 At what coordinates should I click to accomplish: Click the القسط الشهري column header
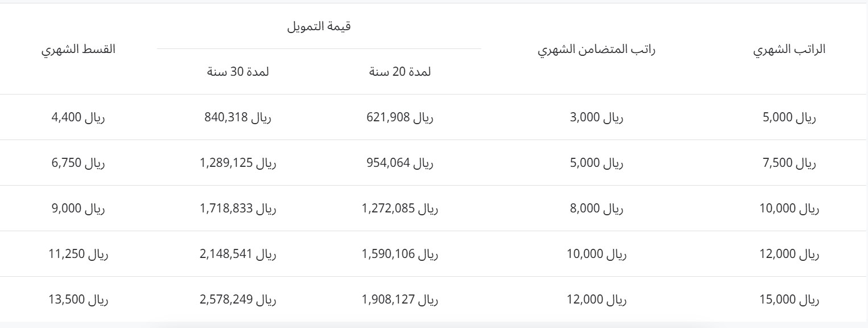point(78,49)
